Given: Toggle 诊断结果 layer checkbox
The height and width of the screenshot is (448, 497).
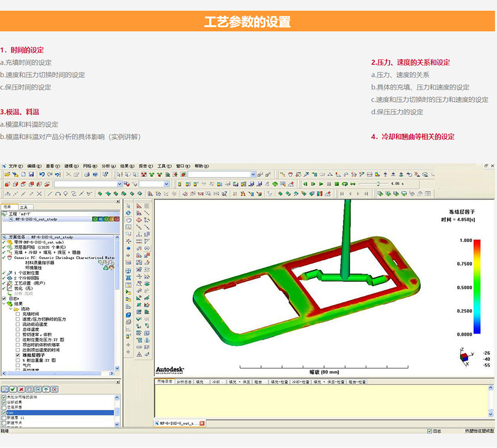Looking at the screenshot, I should point(4,402).
